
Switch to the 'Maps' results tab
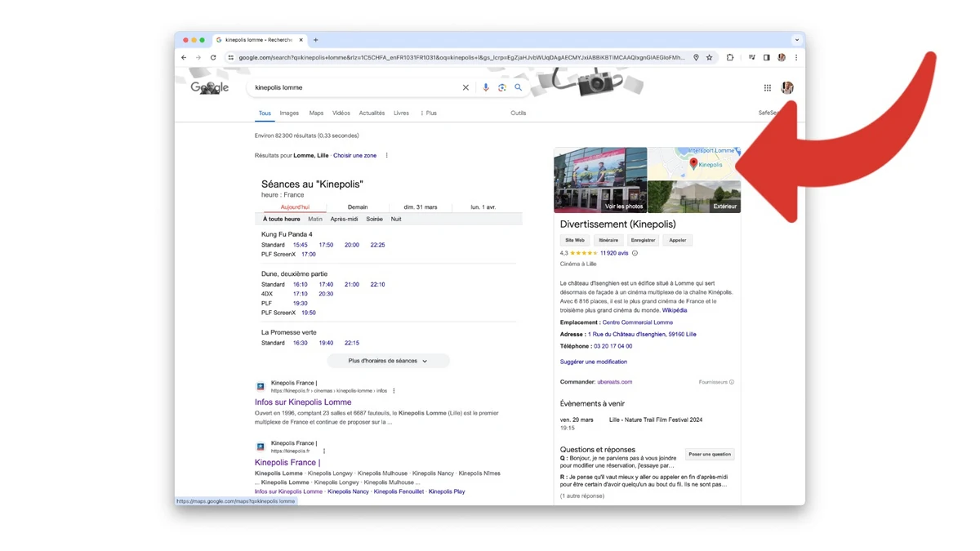pyautogui.click(x=316, y=113)
